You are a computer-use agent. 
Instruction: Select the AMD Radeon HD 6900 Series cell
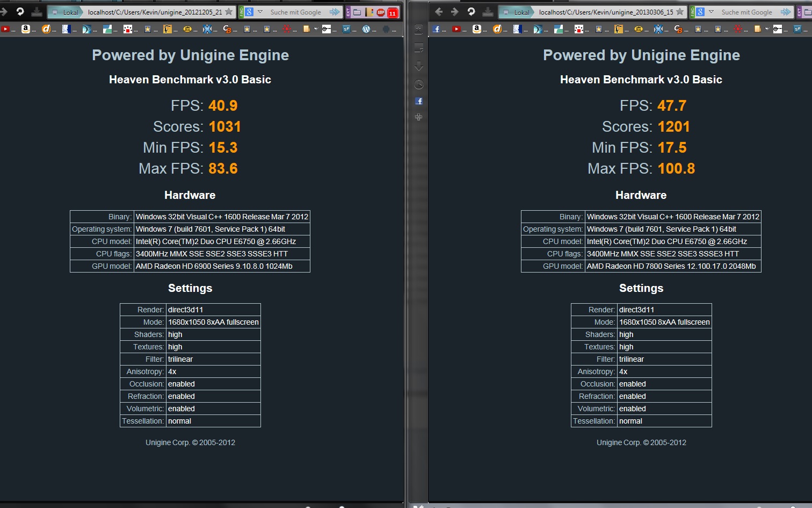coord(222,266)
